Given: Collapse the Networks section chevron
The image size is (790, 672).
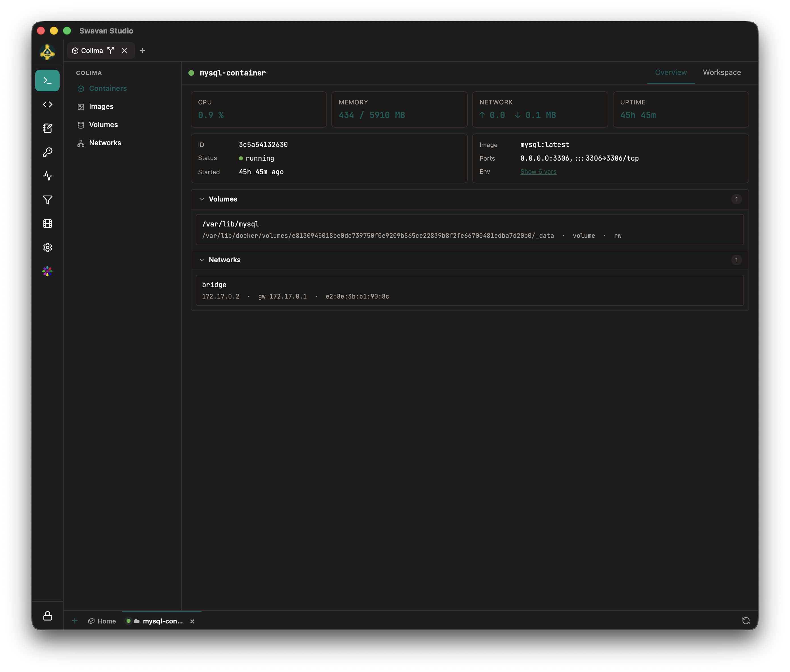Looking at the screenshot, I should tap(201, 260).
